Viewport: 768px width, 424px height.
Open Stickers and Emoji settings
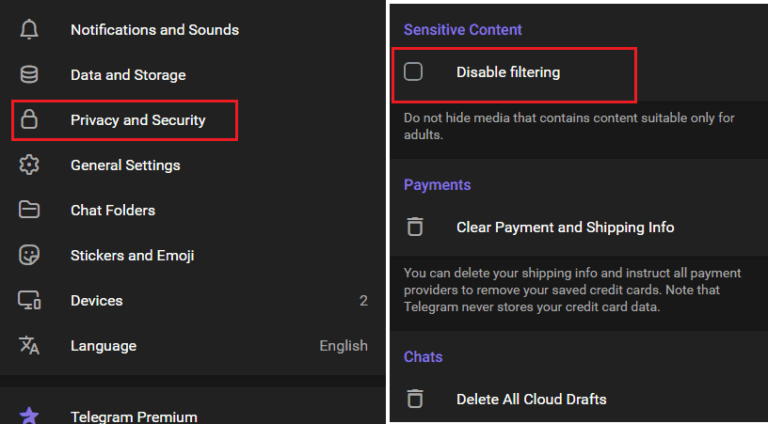(x=131, y=255)
